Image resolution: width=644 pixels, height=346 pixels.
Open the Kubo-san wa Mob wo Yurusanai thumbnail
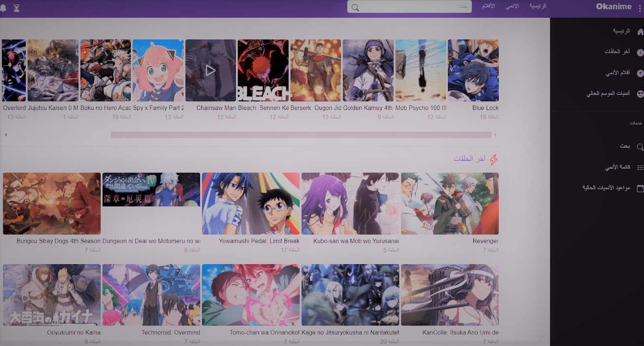[x=350, y=204]
